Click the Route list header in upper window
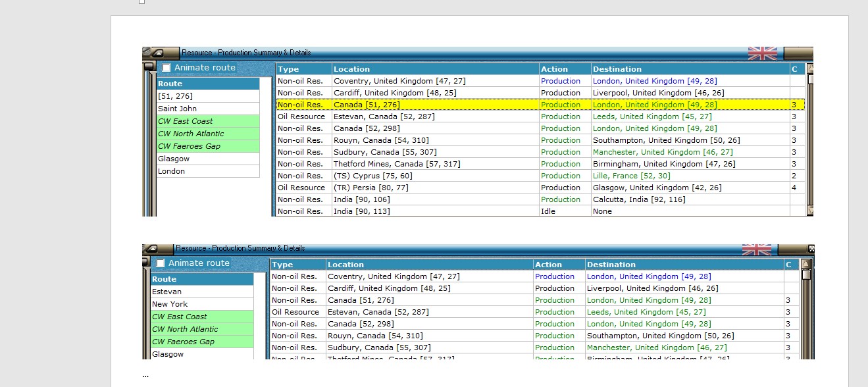 [x=208, y=84]
